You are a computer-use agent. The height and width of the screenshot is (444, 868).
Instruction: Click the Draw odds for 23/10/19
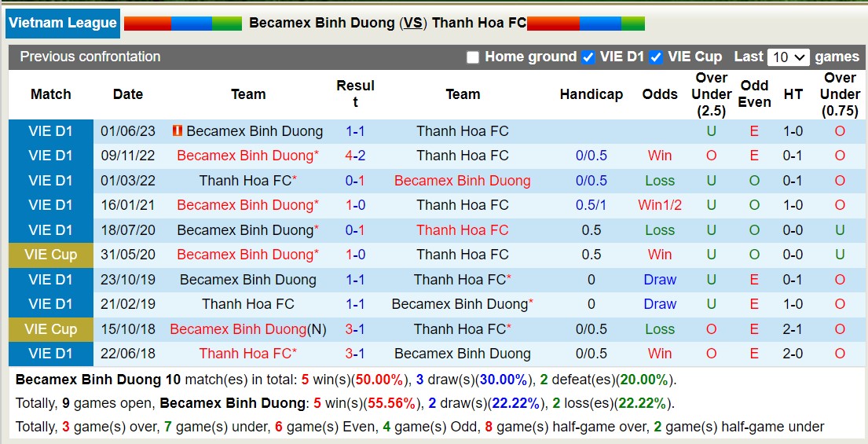click(660, 280)
